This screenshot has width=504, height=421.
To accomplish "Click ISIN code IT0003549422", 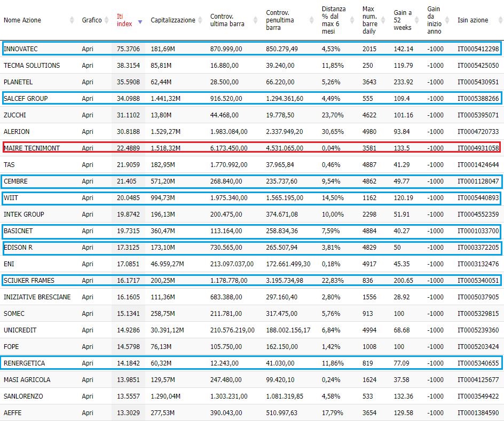I will (x=478, y=396).
